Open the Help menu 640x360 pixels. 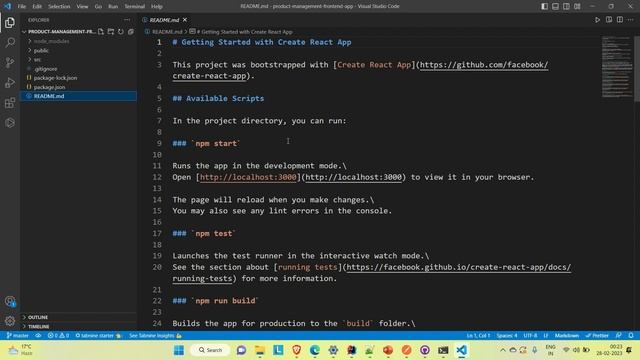click(x=157, y=7)
